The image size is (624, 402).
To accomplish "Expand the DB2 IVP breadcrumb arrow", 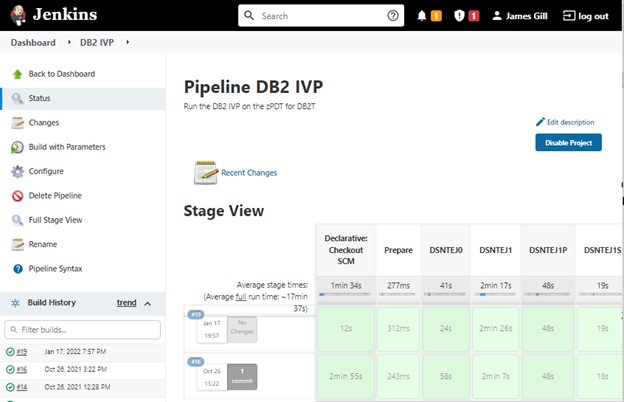I will tap(128, 42).
